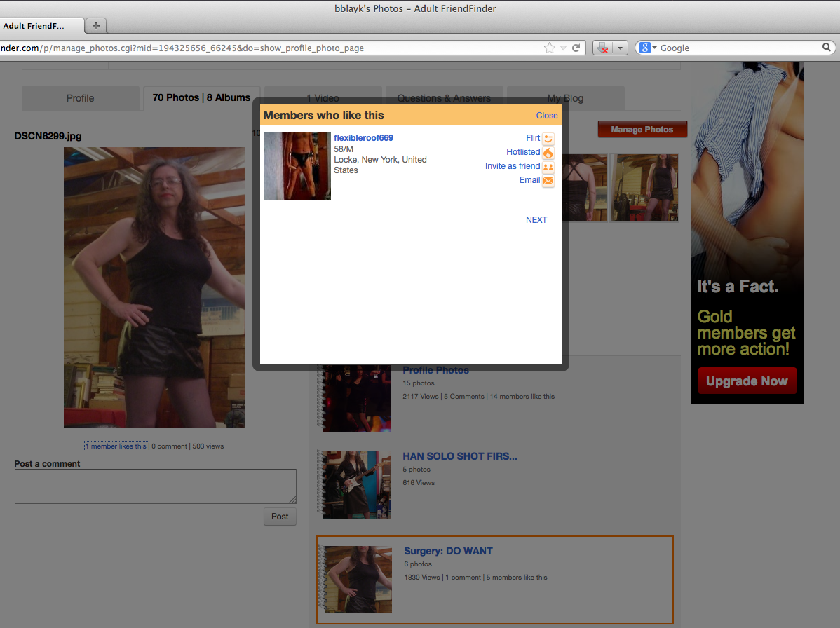Click the Hotlisted flame icon

548,153
